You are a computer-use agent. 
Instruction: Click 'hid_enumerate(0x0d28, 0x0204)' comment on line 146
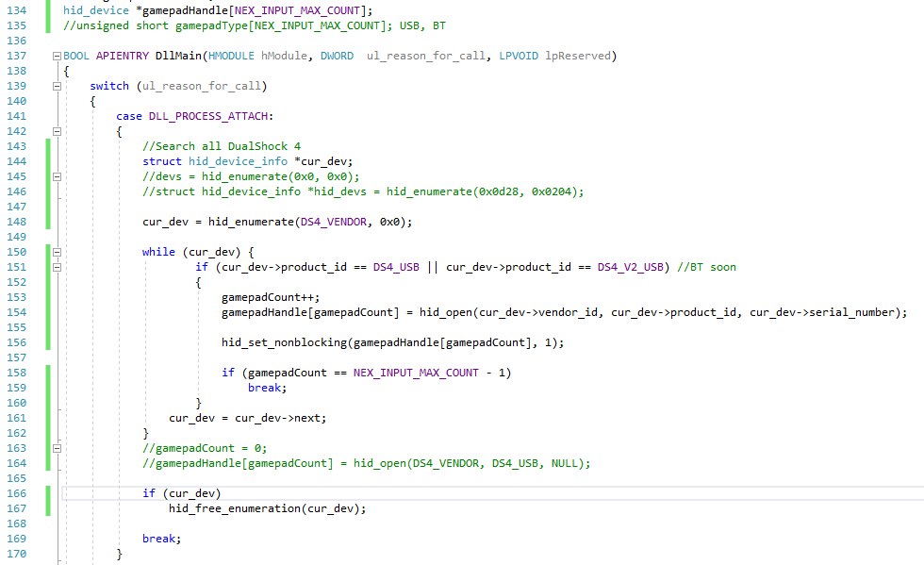485,191
